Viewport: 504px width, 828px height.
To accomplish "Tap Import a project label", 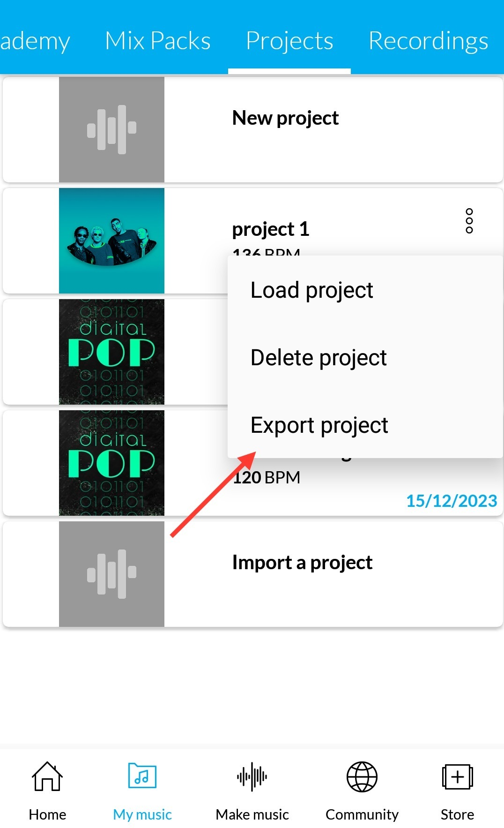I will pos(302,563).
